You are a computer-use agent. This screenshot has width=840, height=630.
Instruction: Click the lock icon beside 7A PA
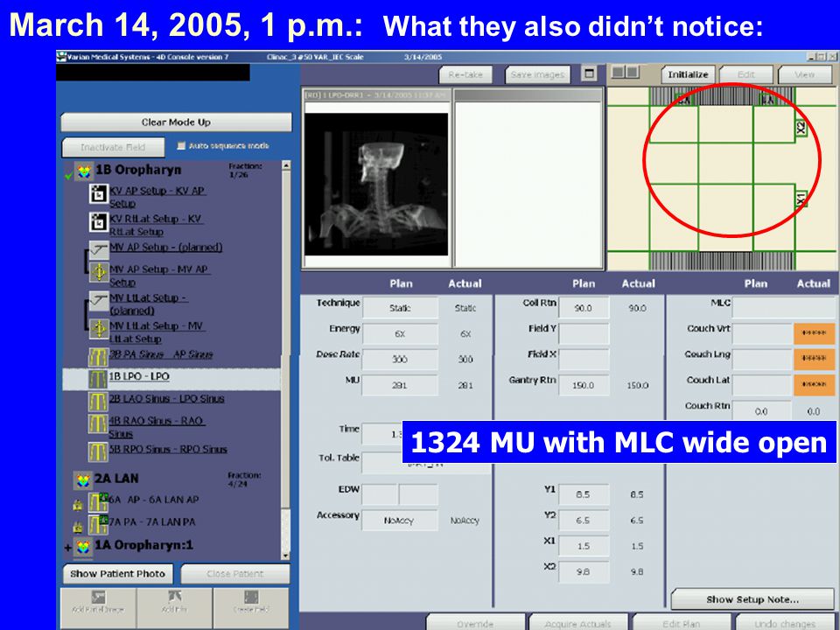click(x=78, y=527)
